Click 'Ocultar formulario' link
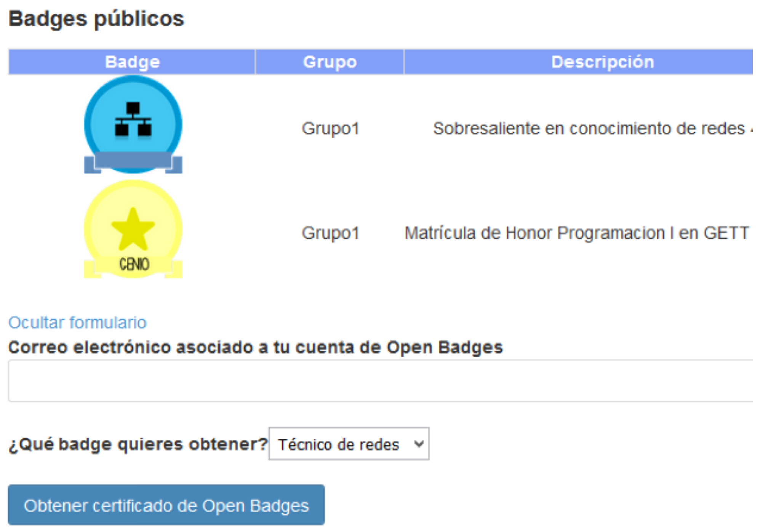This screenshot has height=532, width=768. 77,323
